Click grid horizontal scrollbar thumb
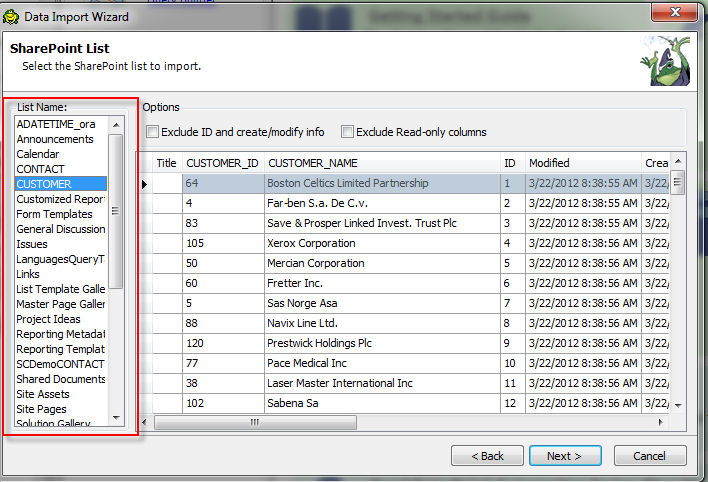This screenshot has width=708, height=482. click(255, 422)
